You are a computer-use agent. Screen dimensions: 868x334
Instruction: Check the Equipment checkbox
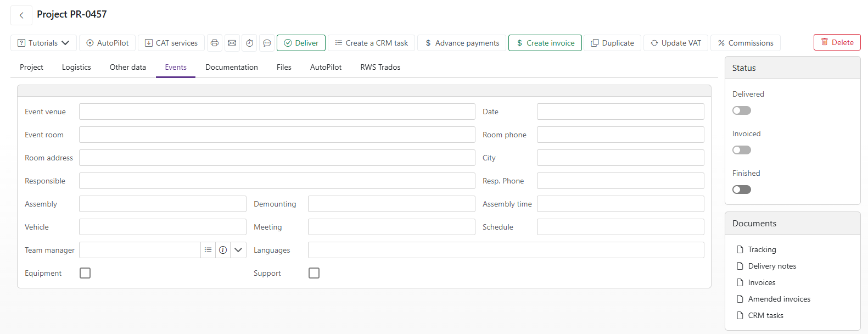[85, 273]
